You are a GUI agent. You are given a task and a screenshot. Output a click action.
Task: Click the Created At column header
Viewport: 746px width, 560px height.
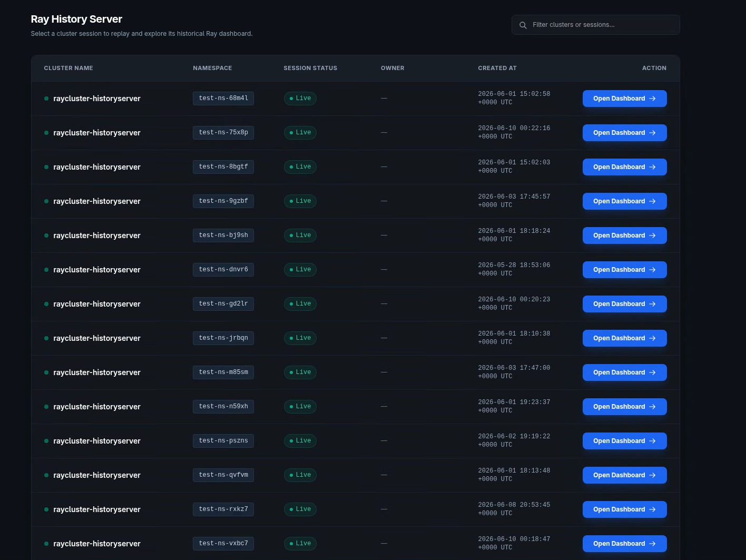tap(497, 68)
